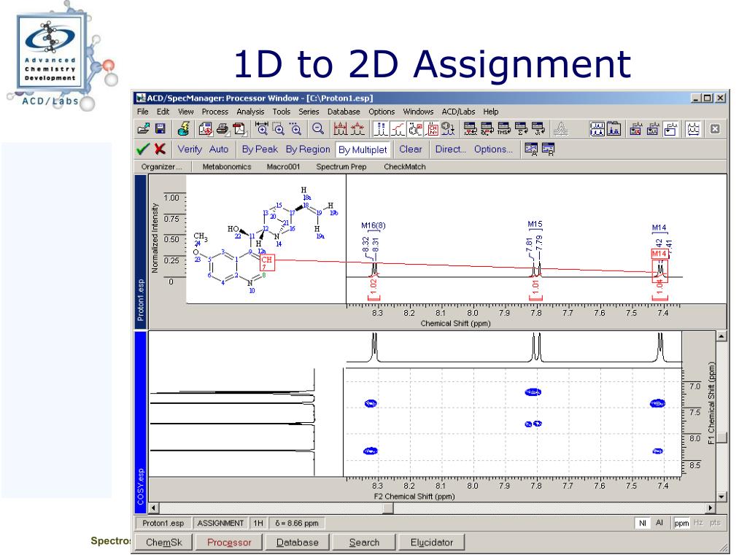
Task: Click the assignment table R icon
Action: click(548, 149)
